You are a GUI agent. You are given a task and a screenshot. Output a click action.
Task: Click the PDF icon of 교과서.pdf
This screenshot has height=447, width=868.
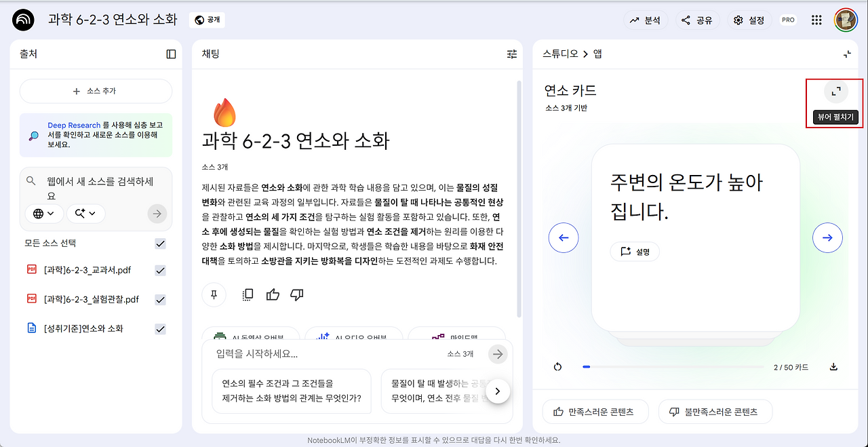(31, 269)
